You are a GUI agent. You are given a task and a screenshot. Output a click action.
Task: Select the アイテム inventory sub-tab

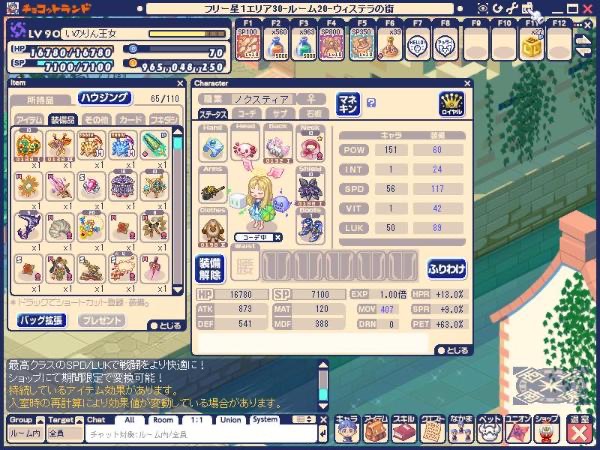[x=29, y=120]
